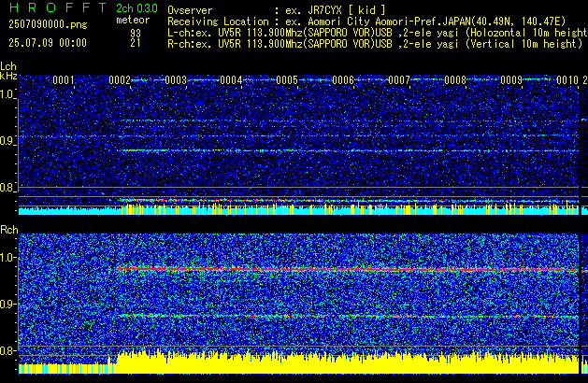Click the cyan amplitude graph under Lch
Viewport: 588px width, 383px height.
click(x=298, y=210)
